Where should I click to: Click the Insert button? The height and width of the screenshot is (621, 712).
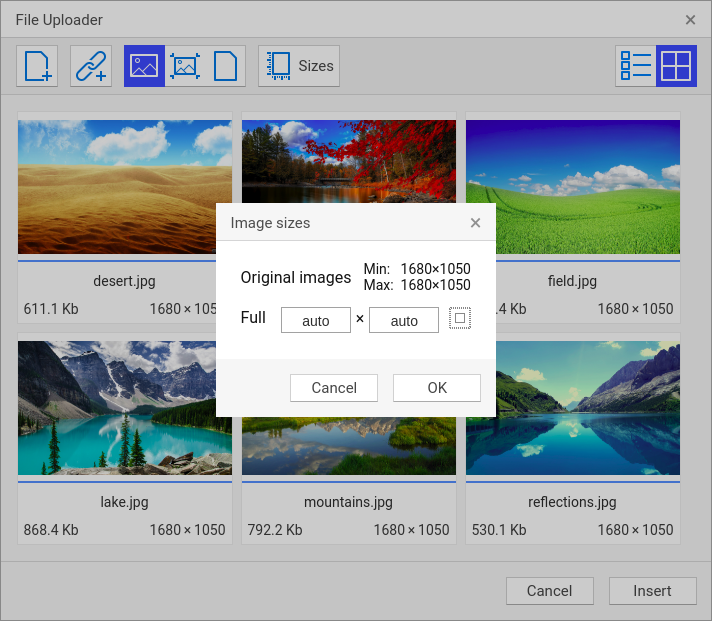652,591
